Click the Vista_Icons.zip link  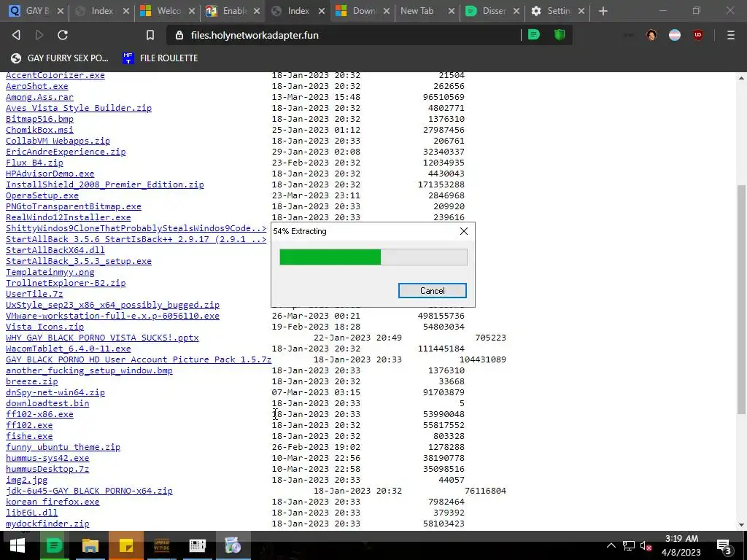point(44,327)
